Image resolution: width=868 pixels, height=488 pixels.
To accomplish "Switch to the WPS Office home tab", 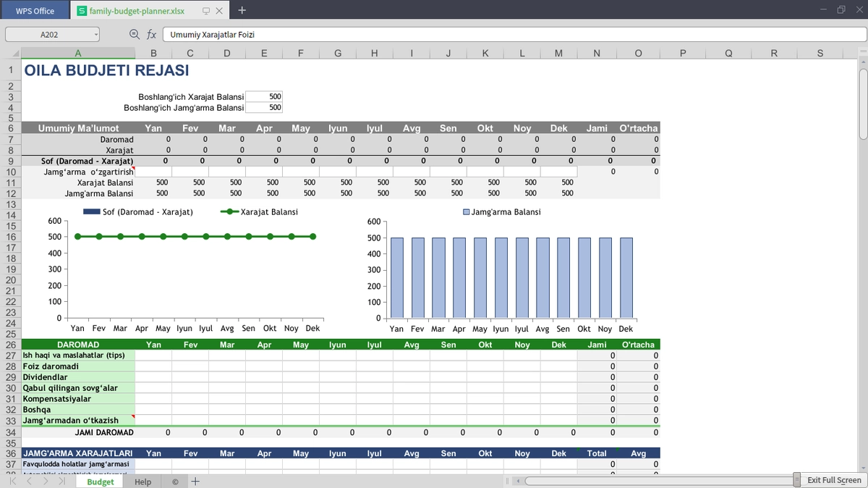I will (35, 11).
